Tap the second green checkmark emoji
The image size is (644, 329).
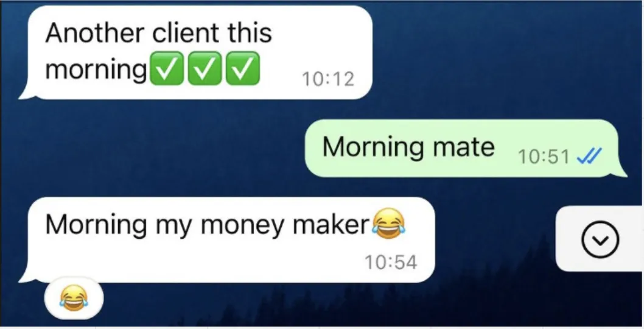coord(205,68)
